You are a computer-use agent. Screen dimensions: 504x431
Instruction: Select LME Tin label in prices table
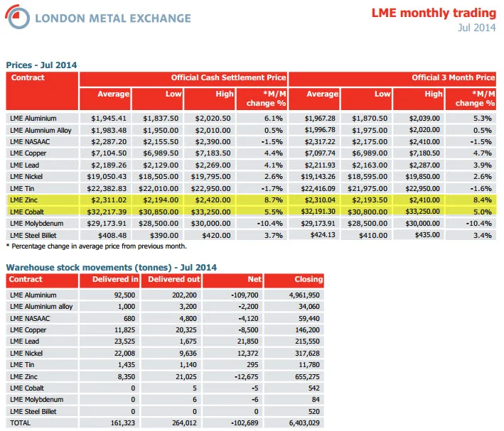pyautogui.click(x=22, y=189)
